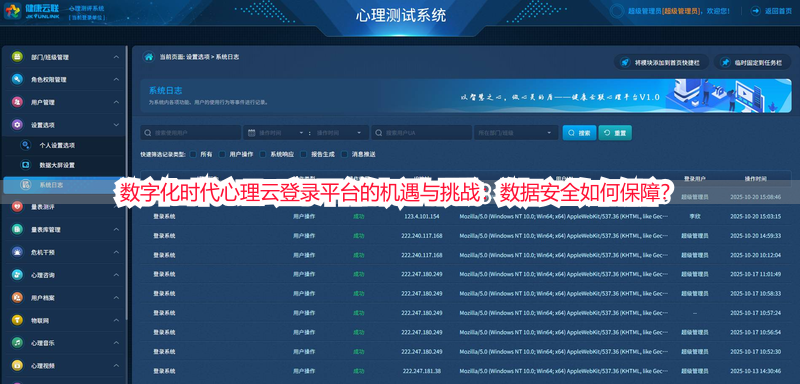800x384 pixels.
Task: Collapse the 设置选项 chevron
Action: pos(116,124)
